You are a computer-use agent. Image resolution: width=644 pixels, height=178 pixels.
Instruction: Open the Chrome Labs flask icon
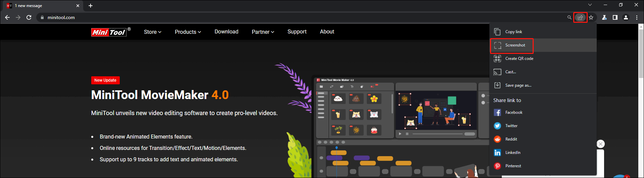[x=604, y=17]
